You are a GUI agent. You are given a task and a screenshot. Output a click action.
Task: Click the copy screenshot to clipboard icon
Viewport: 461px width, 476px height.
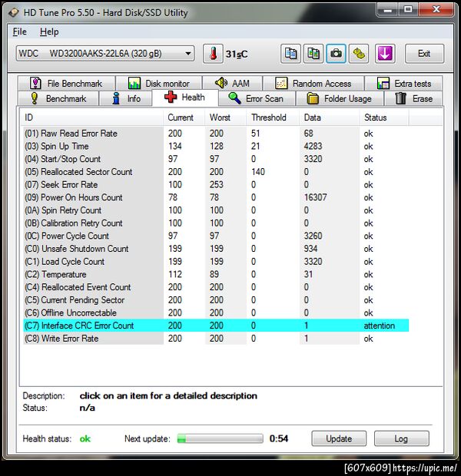(x=313, y=54)
